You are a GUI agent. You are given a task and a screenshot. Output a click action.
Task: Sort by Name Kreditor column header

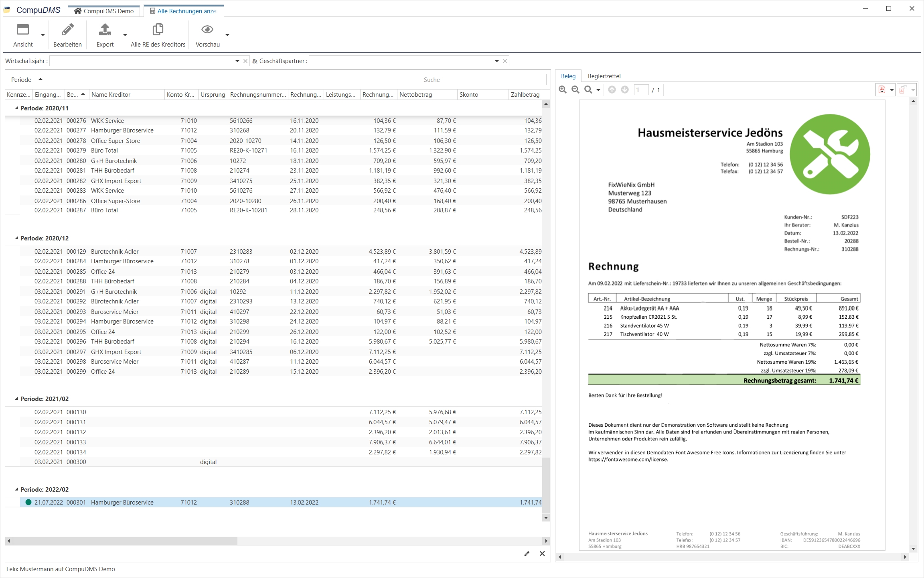111,95
